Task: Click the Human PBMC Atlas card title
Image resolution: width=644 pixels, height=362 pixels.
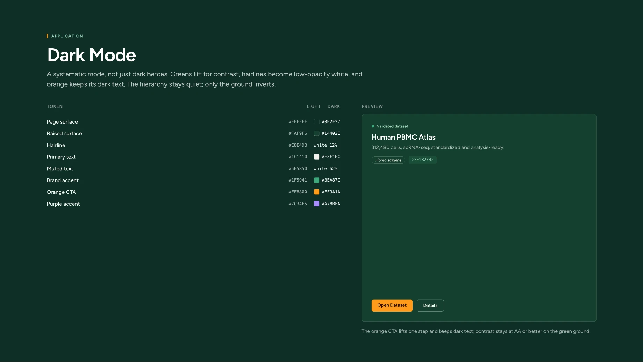Action: [x=403, y=137]
